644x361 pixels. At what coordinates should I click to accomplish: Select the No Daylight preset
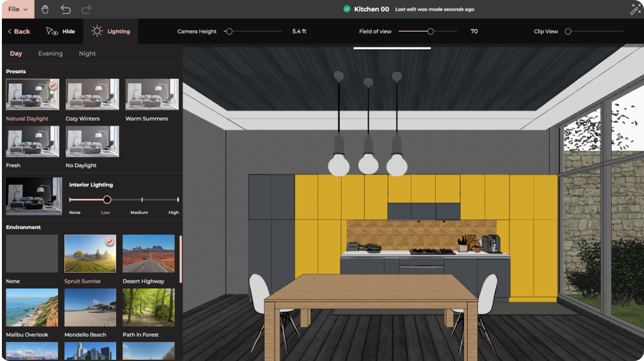(x=92, y=141)
